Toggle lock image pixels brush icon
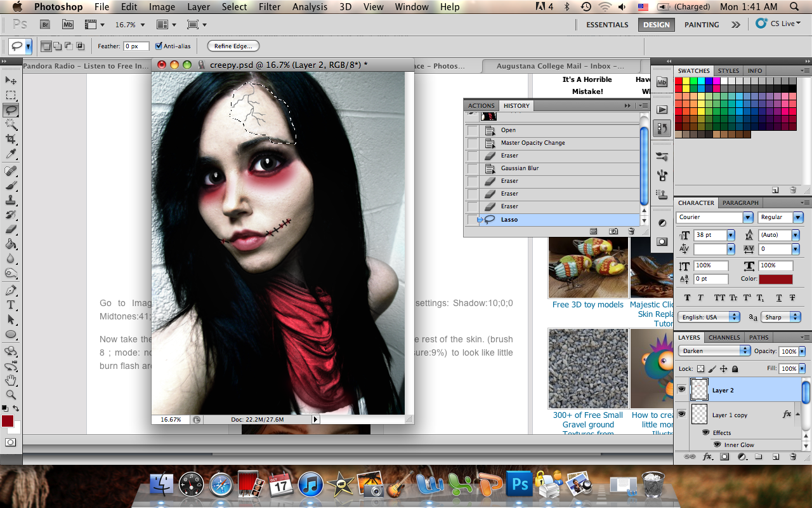 [x=712, y=368]
